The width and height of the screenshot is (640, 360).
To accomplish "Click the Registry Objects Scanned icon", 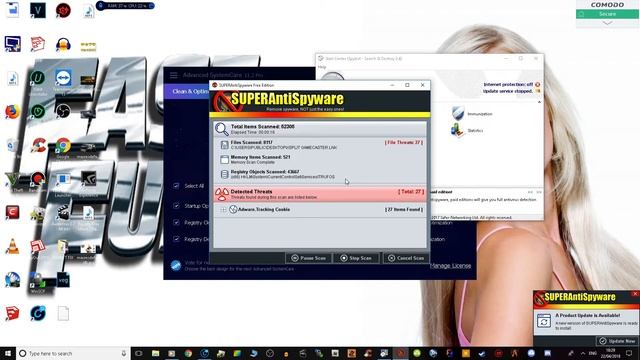I will pos(224,174).
